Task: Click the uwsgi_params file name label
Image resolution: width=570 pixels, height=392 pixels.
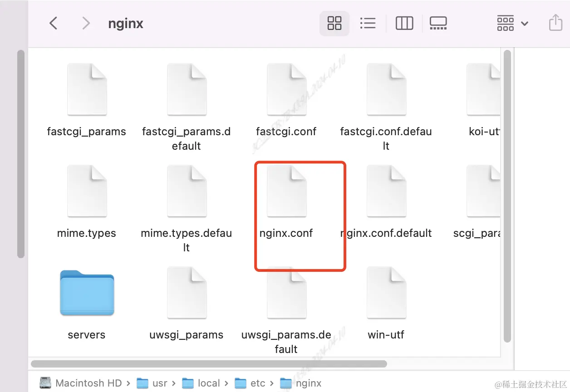Action: 187,335
